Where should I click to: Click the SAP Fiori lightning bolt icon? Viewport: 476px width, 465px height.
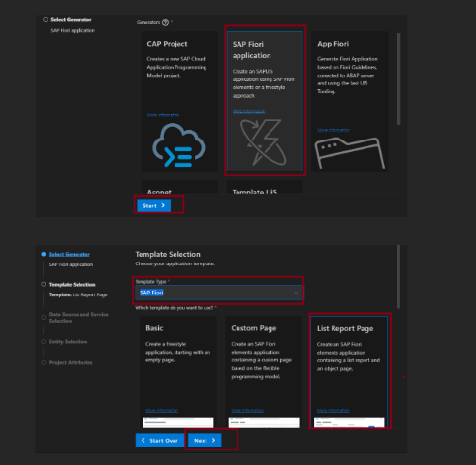click(x=264, y=142)
